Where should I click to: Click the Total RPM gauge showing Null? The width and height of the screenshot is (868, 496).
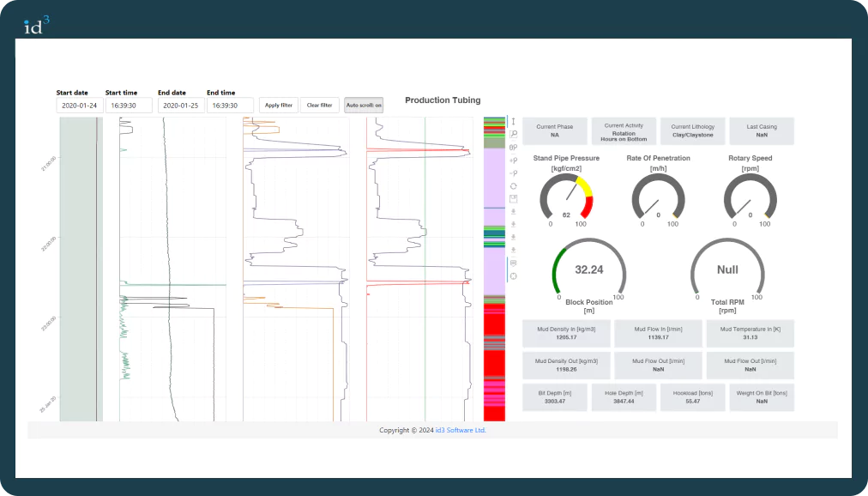coord(727,270)
